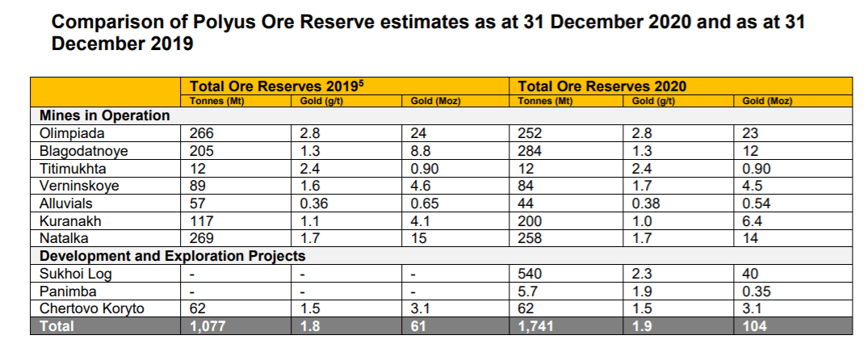
Task: Click Blagodatnoye 2020 tonnes value 284
Action: (x=530, y=151)
